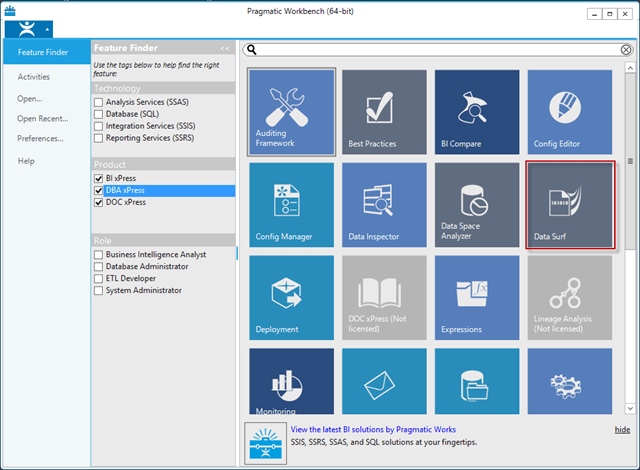Select Feature Finder in sidebar

47,52
